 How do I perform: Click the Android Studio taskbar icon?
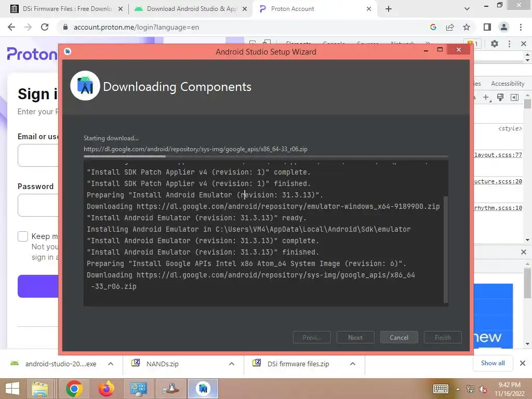203,389
